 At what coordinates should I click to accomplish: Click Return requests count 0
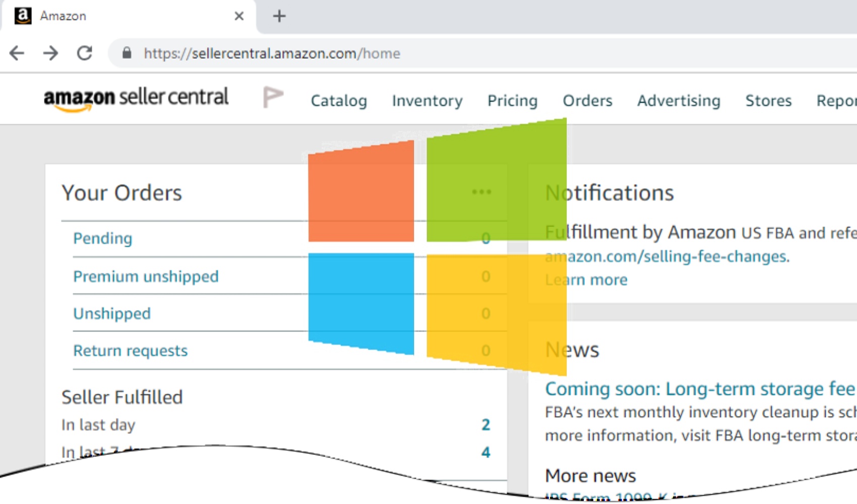pos(485,351)
